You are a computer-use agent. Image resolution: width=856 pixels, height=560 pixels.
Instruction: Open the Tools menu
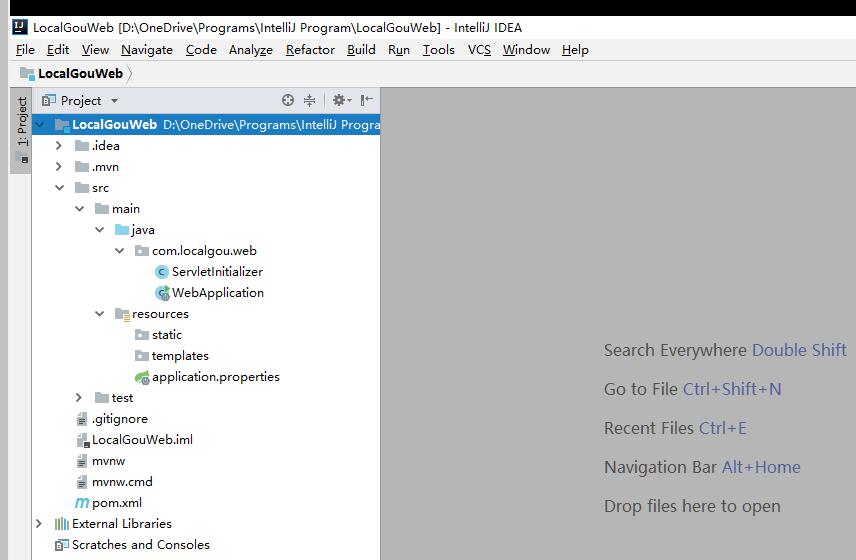(x=438, y=50)
